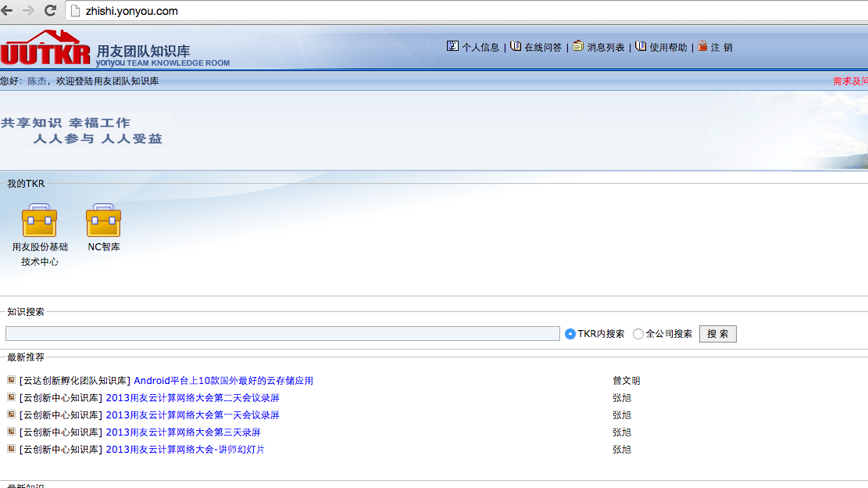Click the NC智库 label
Image resolution: width=868 pixels, height=488 pixels.
(x=103, y=247)
